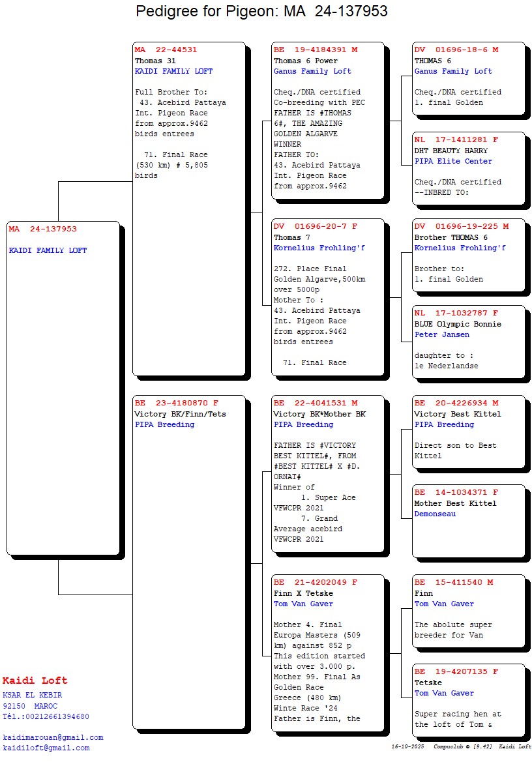Click the DHT BEAUTY HARRY entry
The height and width of the screenshot is (764, 532).
(x=451, y=151)
